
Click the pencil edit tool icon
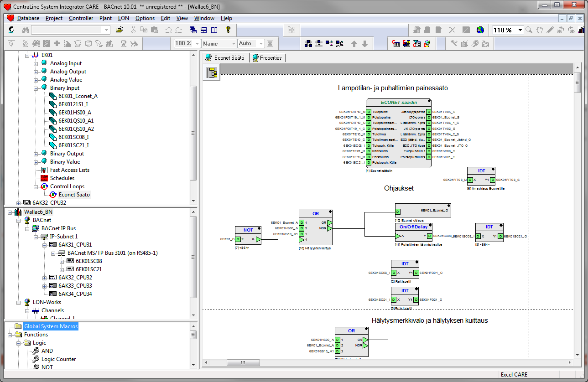(550, 30)
